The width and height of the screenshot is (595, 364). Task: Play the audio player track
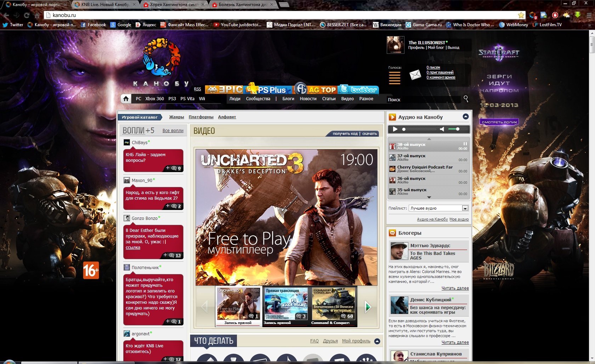[395, 129]
